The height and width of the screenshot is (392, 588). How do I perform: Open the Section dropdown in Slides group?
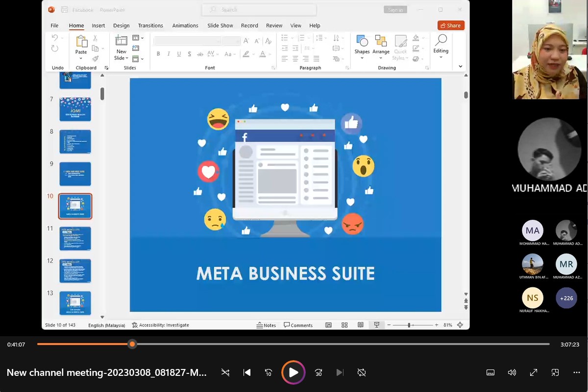138,59
